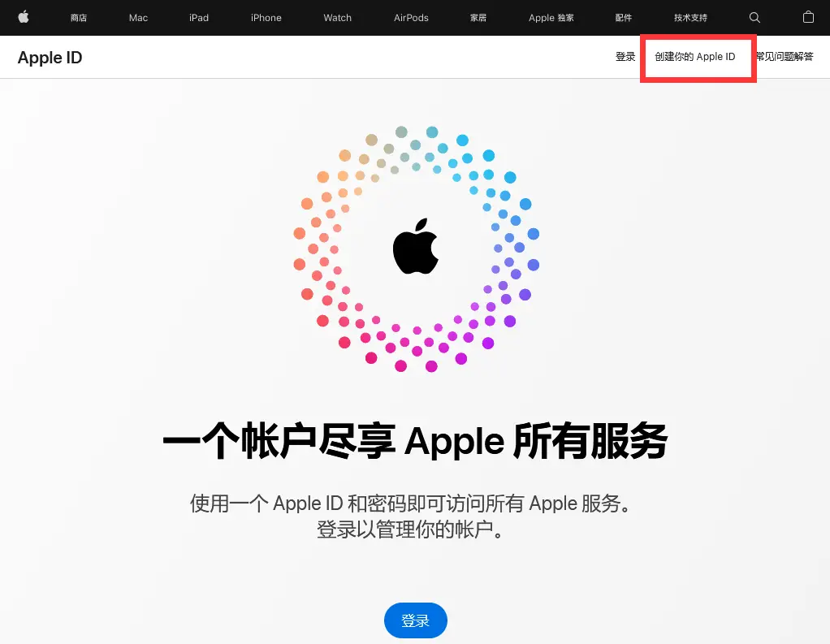
Task: Open the iPhone navigation item
Action: click(x=266, y=18)
